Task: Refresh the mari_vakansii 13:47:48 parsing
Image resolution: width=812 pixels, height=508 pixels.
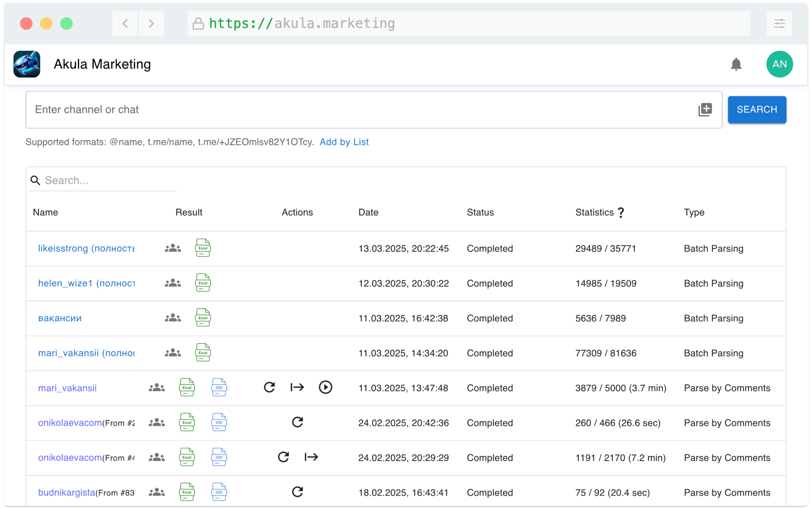Action: tap(269, 387)
